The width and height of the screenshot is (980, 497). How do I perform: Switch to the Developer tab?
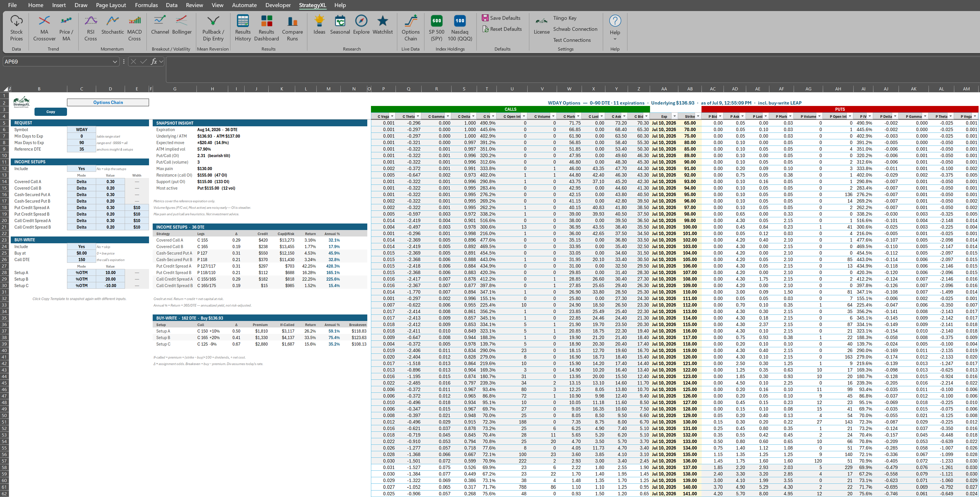(x=278, y=5)
